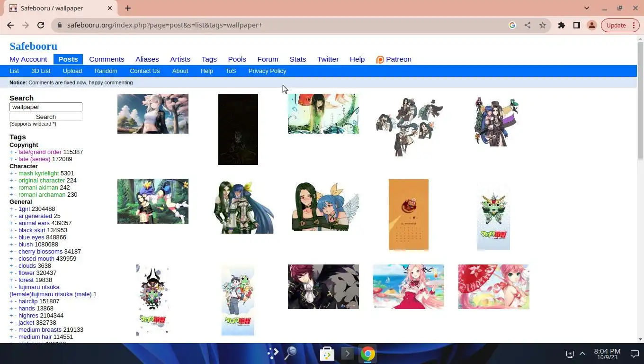Click the Search button
The image size is (644, 364).
[46, 117]
